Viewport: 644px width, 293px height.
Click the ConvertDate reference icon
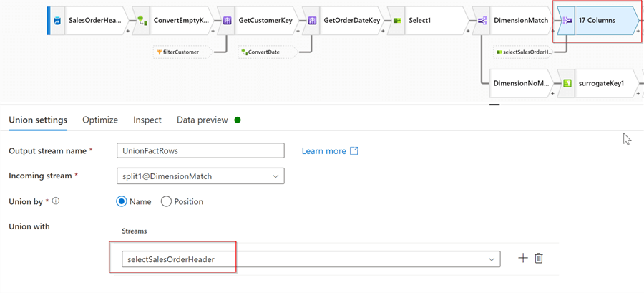[245, 52]
